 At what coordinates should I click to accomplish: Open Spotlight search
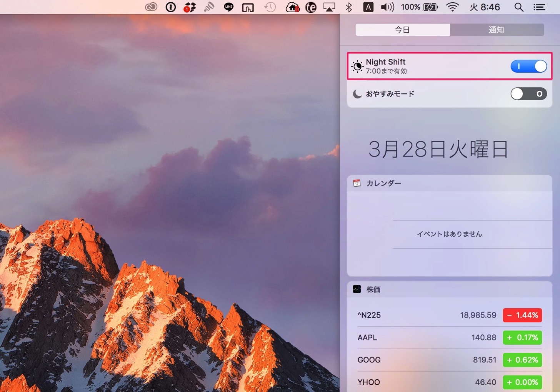pyautogui.click(x=519, y=7)
